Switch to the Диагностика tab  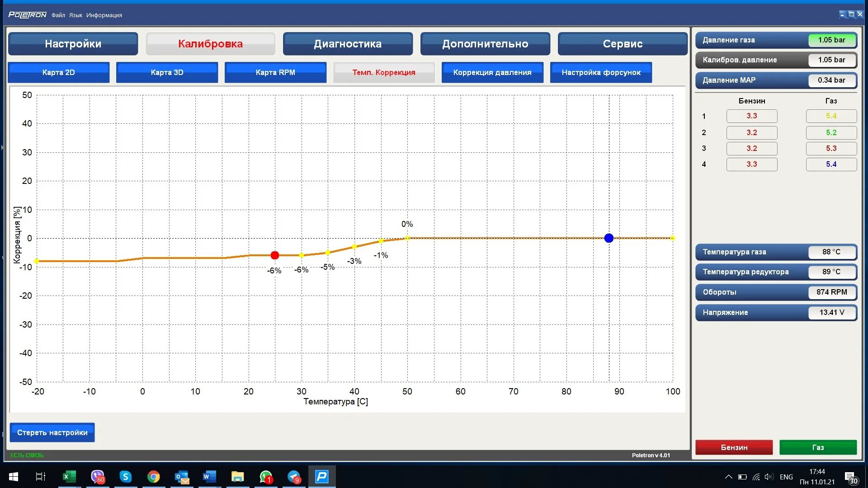[x=348, y=44]
